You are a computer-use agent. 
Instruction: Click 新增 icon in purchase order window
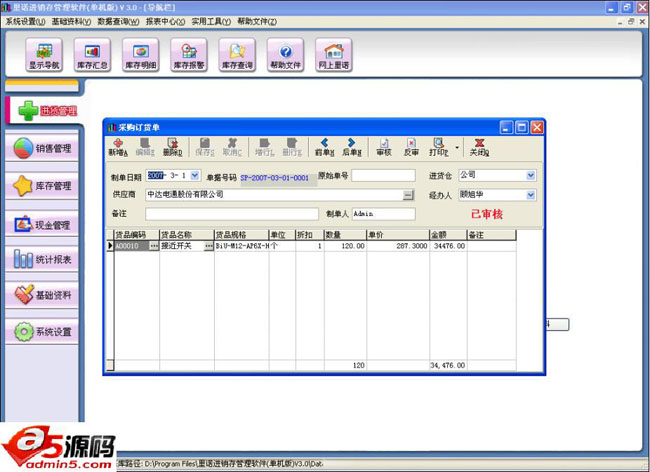118,147
